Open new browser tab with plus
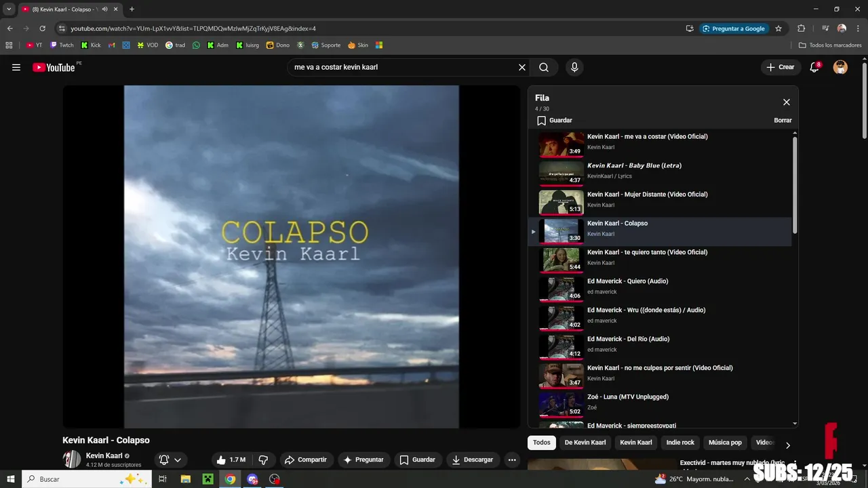Image resolution: width=868 pixels, height=488 pixels. tap(132, 9)
